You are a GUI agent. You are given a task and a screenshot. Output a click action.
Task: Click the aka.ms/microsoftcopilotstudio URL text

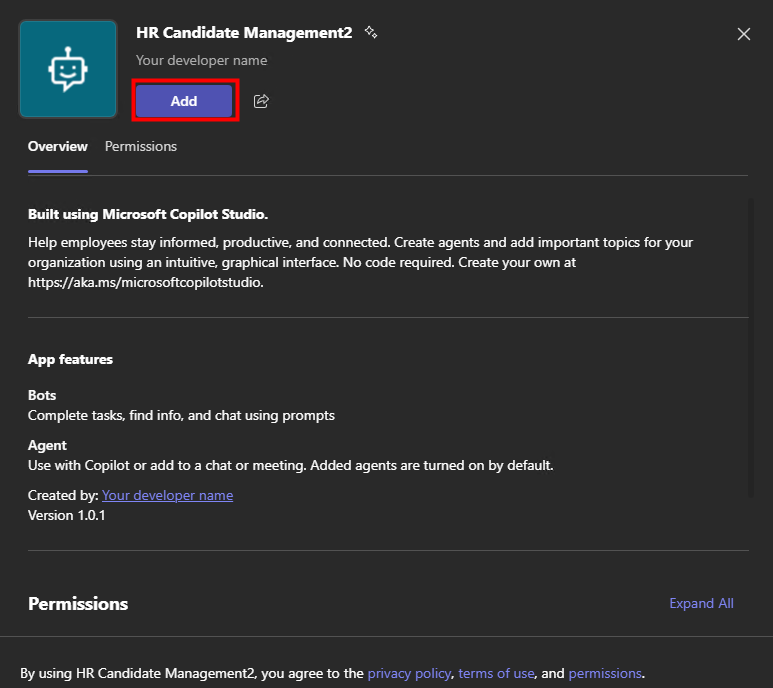146,282
